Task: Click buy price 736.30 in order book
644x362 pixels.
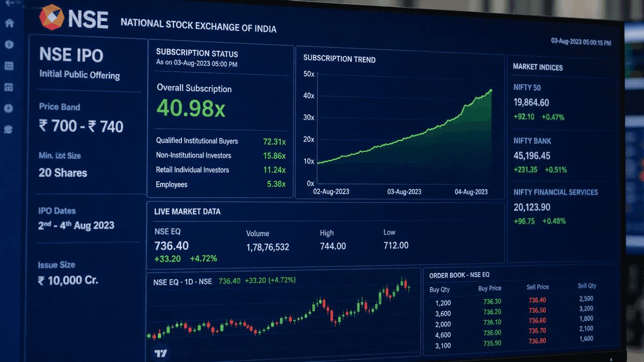Action: click(492, 302)
